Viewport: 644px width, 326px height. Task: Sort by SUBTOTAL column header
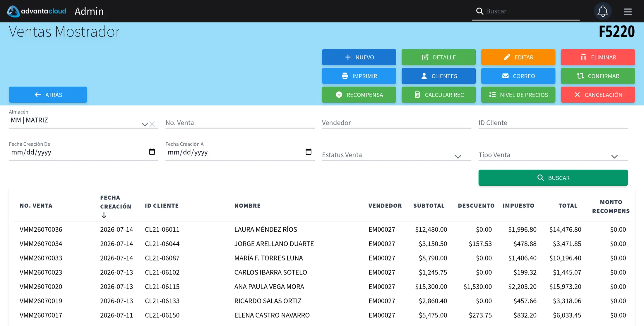pyautogui.click(x=429, y=206)
